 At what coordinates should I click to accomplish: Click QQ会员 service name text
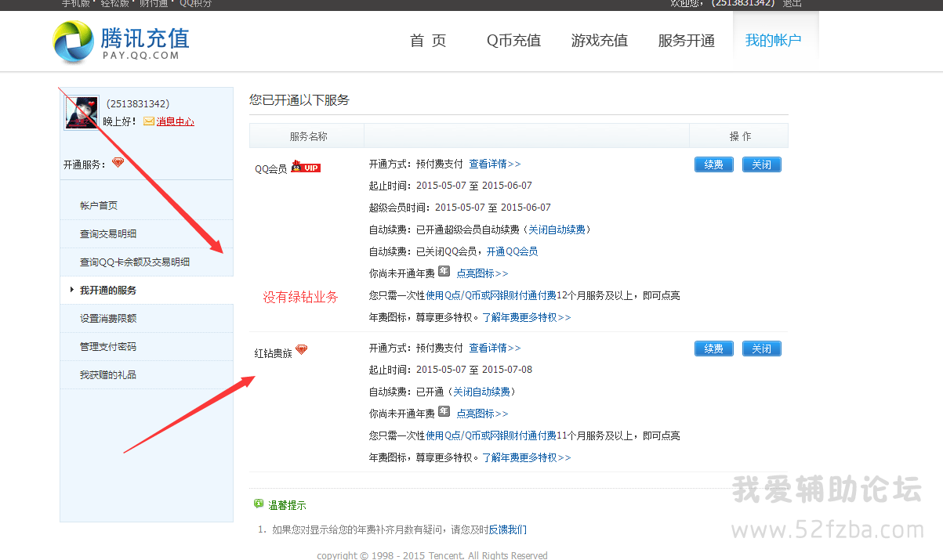270,169
